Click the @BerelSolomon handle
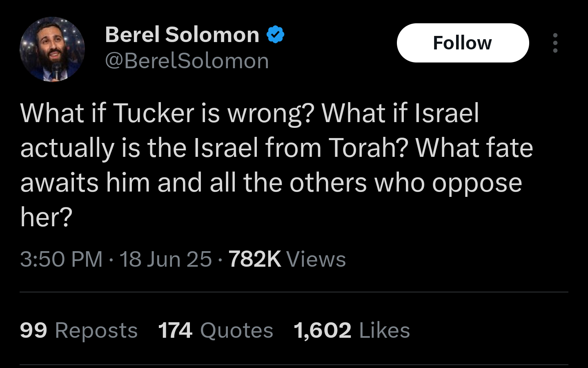The height and width of the screenshot is (368, 588). 187,61
